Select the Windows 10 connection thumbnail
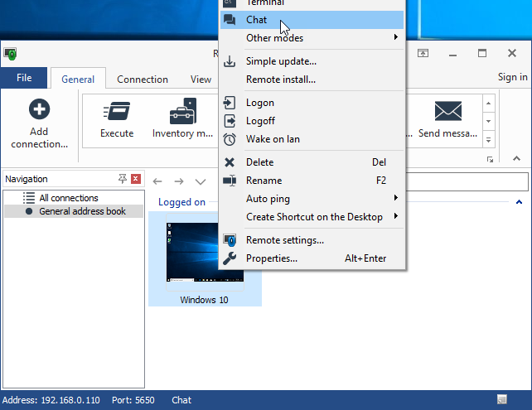This screenshot has height=410, width=532. click(x=205, y=258)
